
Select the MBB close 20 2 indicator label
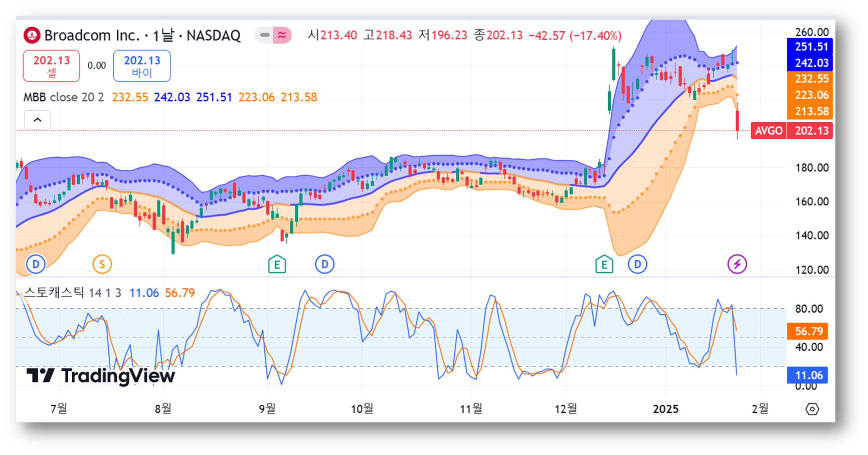click(x=64, y=97)
